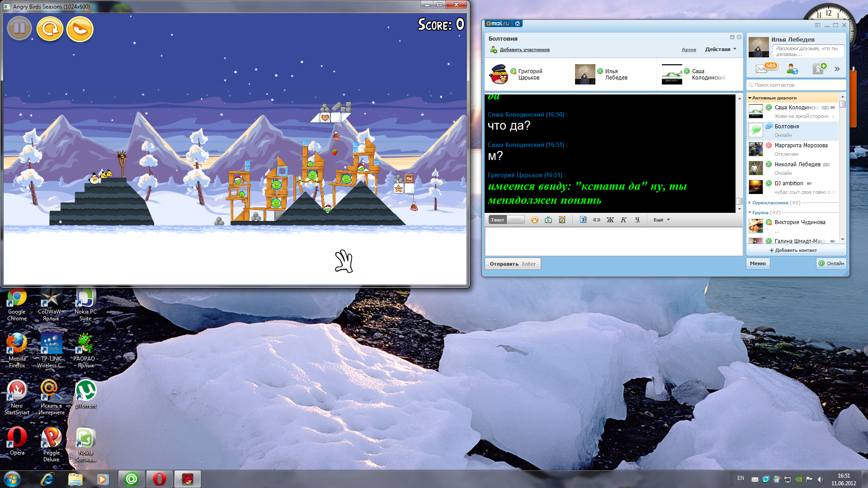Open the smiley emoticon picker
The height and width of the screenshot is (488, 868).
click(x=535, y=220)
